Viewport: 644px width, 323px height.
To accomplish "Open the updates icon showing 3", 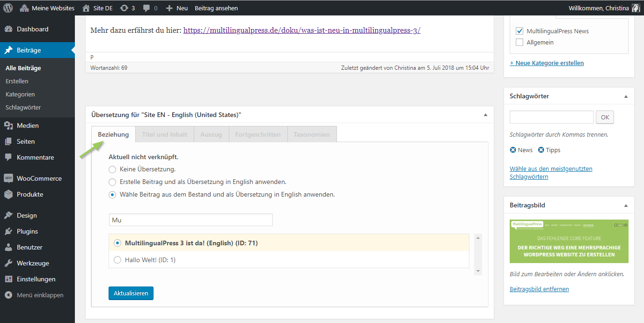I will (124, 8).
